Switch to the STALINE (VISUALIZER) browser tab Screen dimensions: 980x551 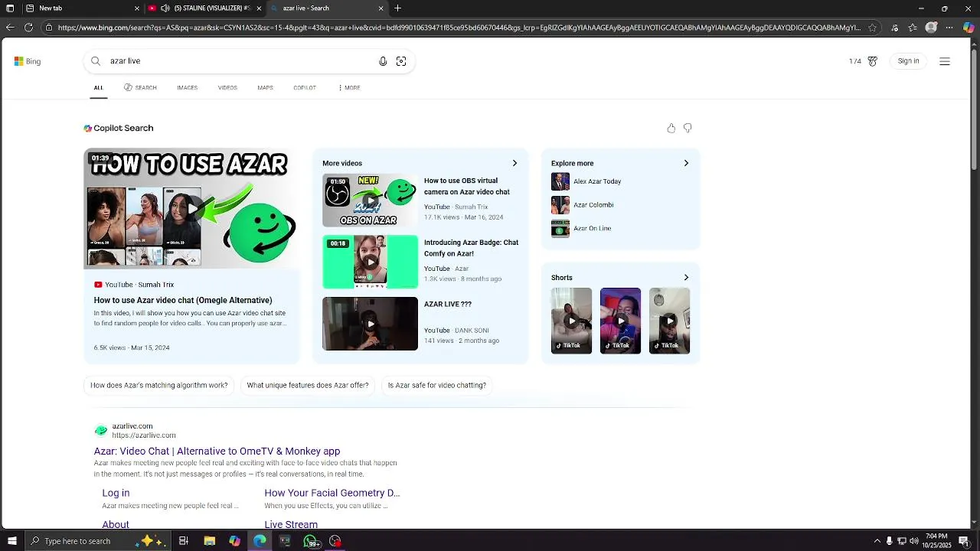205,8
